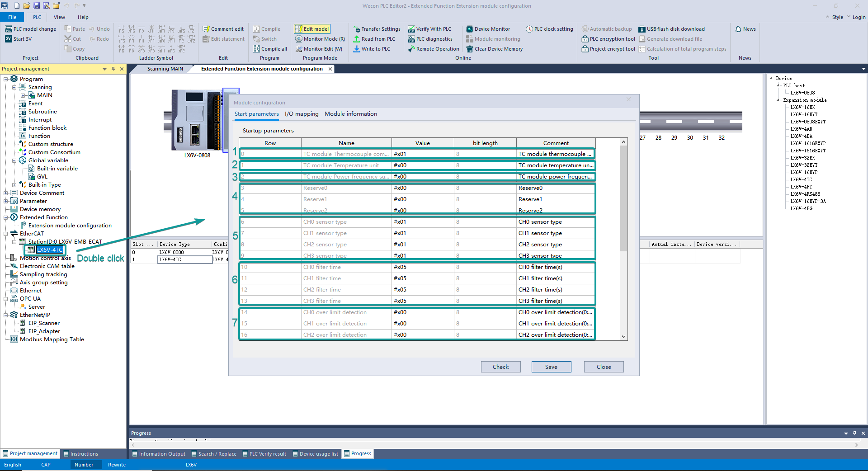Image resolution: width=868 pixels, height=471 pixels.
Task: Expand the MAIN node under Scanning
Action: pyautogui.click(x=23, y=95)
